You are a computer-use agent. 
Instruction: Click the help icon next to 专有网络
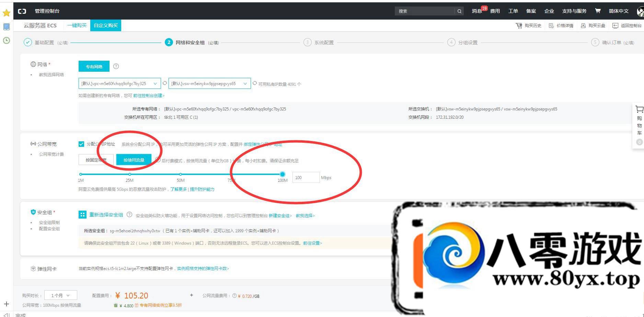click(x=116, y=66)
